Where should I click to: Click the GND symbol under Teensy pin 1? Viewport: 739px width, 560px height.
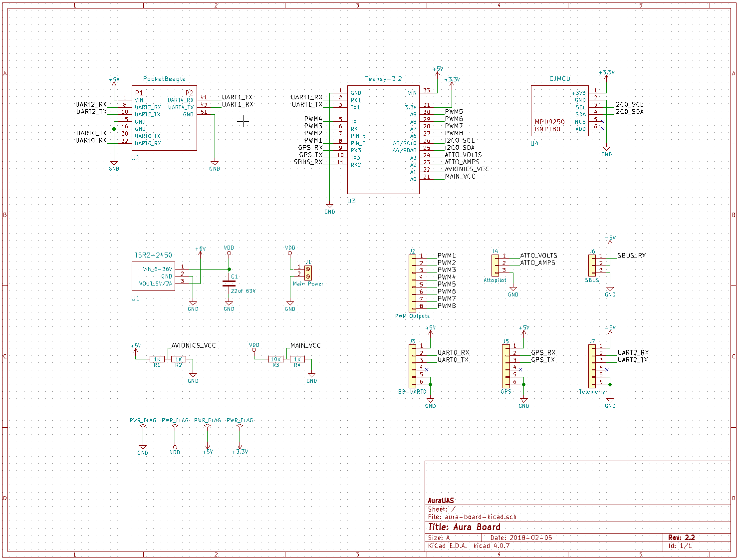click(x=329, y=209)
